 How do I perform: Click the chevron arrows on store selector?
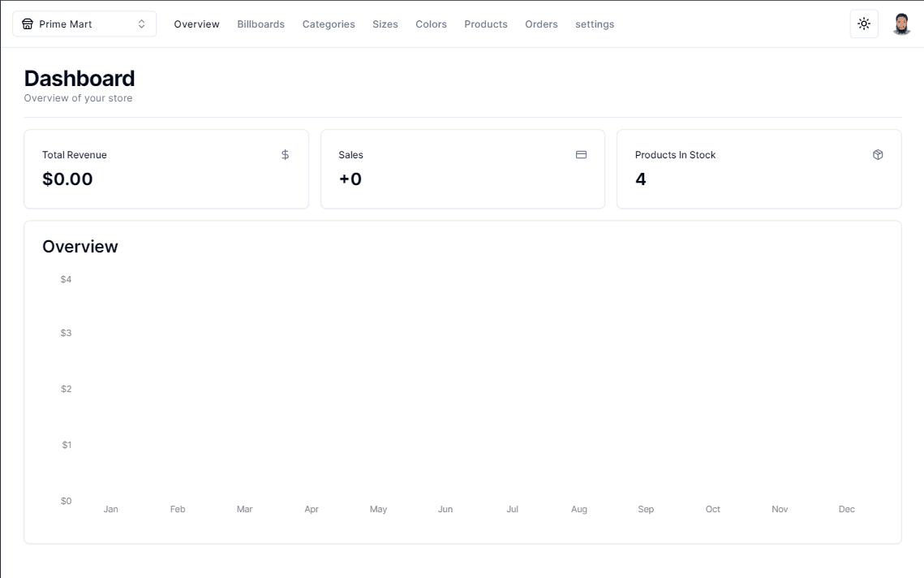click(142, 24)
